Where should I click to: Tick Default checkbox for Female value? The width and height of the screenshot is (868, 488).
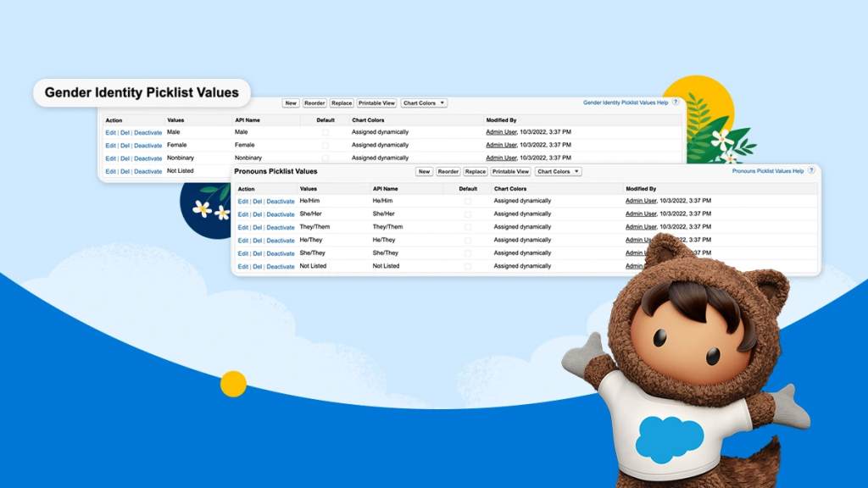point(325,145)
